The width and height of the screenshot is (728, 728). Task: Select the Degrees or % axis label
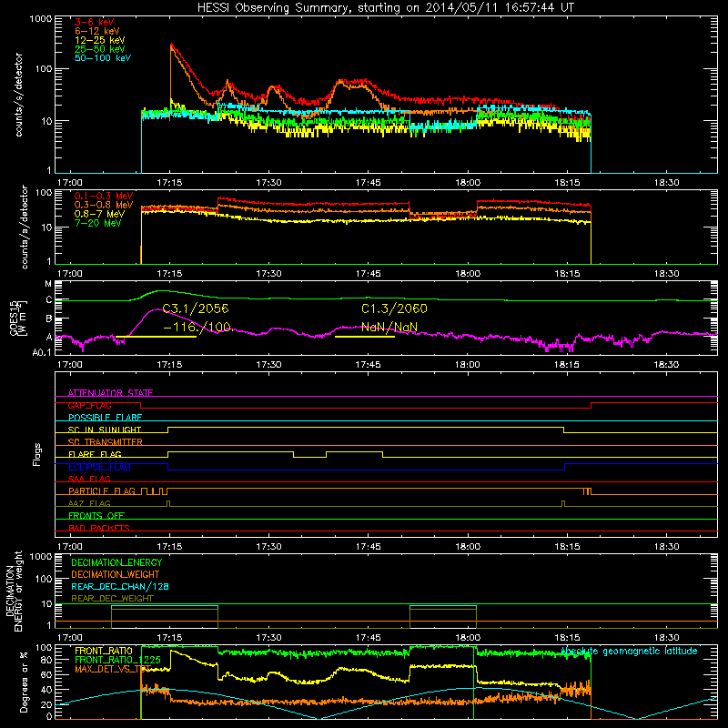point(24,682)
